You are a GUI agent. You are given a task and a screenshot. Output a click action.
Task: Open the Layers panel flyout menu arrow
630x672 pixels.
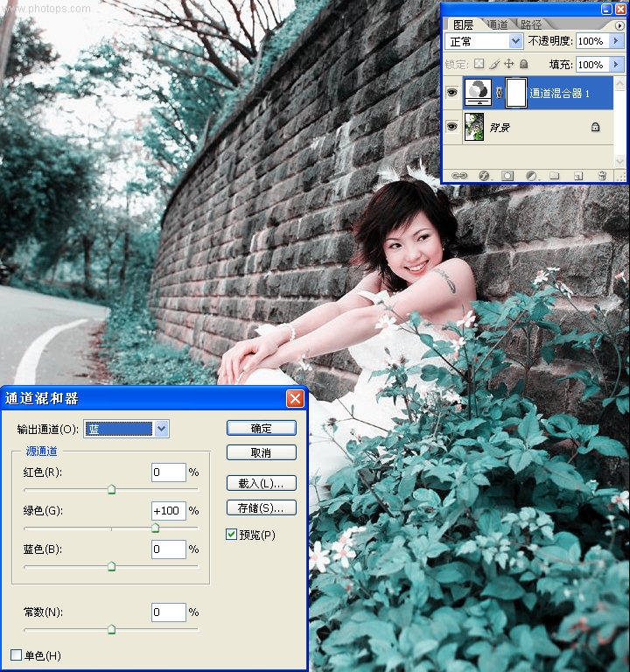619,25
